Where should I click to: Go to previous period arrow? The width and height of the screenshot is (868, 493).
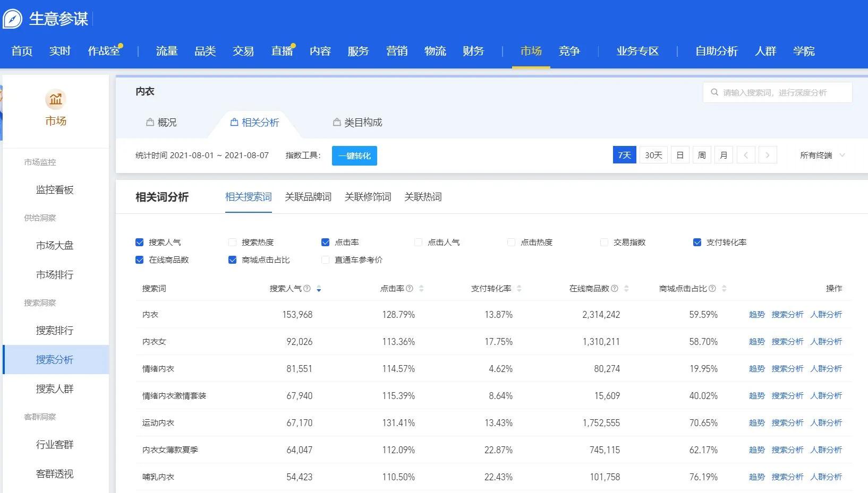click(746, 155)
